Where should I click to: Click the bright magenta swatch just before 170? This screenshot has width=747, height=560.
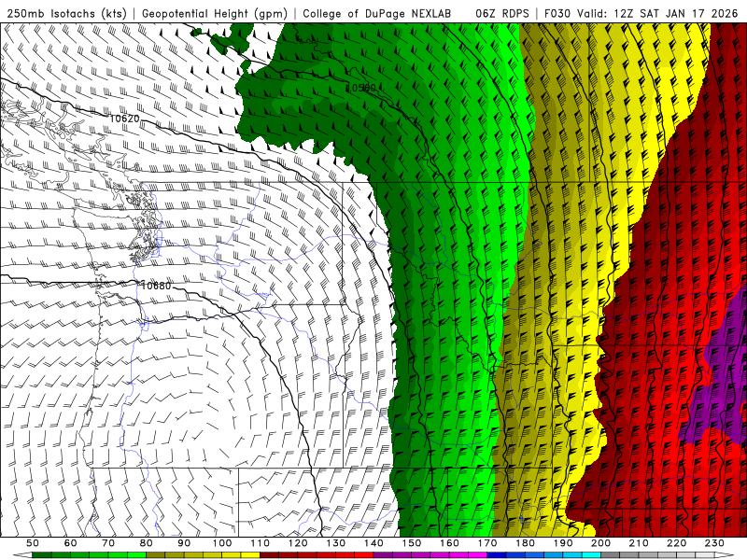478,555
